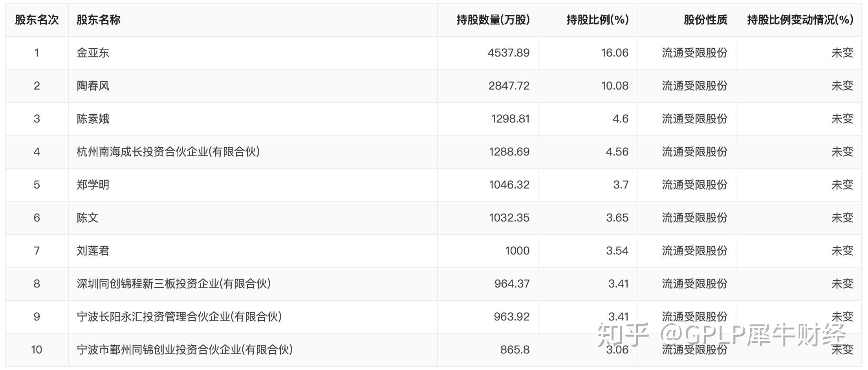868x370 pixels.
Task: Click the 4537.89 share quantity cell
Action: click(509, 53)
